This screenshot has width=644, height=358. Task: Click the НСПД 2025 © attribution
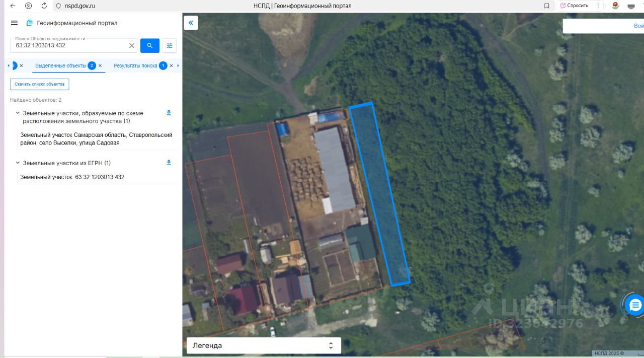(x=609, y=353)
